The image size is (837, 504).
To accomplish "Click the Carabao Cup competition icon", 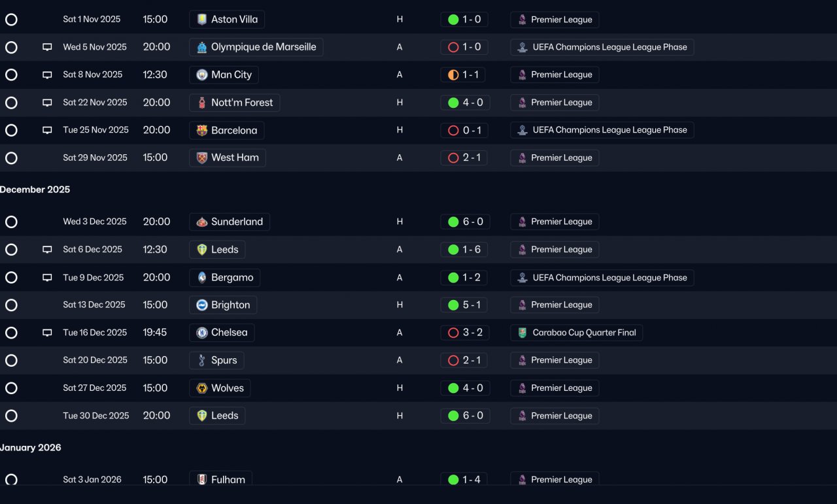I will point(522,333).
